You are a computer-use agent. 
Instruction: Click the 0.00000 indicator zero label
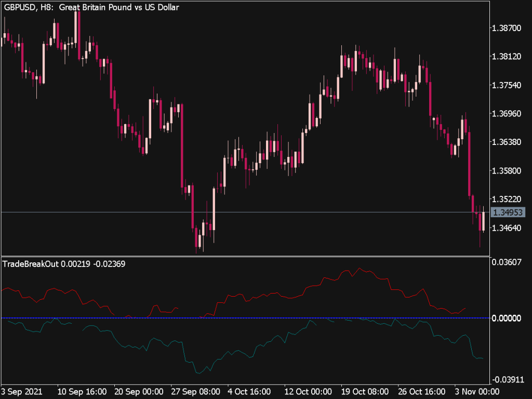[x=506, y=318]
